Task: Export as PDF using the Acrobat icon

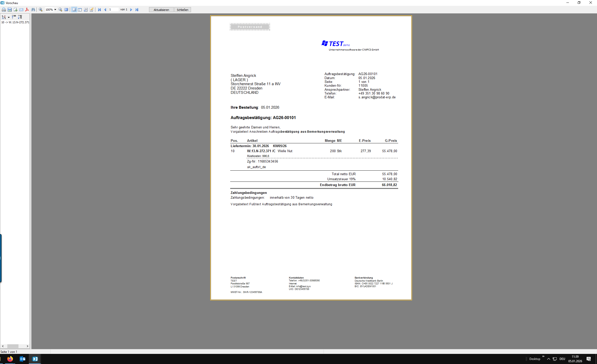Action: coord(27,10)
